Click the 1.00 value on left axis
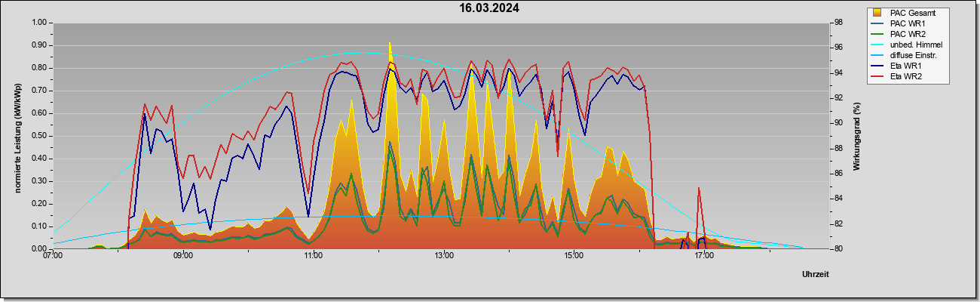This screenshot has height=302, width=980. click(39, 23)
